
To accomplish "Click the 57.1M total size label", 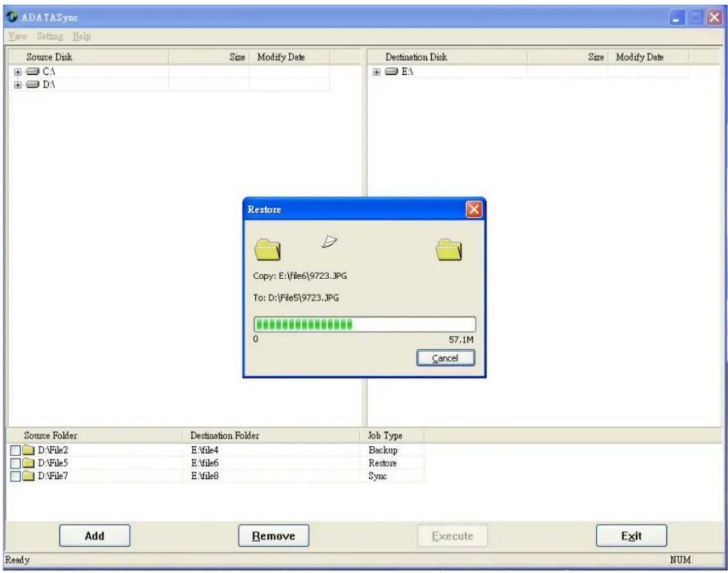I will (461, 340).
